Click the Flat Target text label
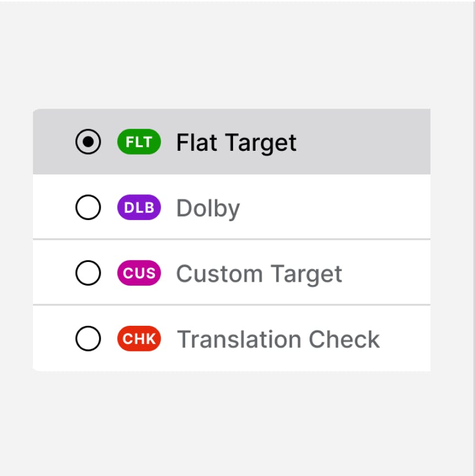 coord(236,143)
